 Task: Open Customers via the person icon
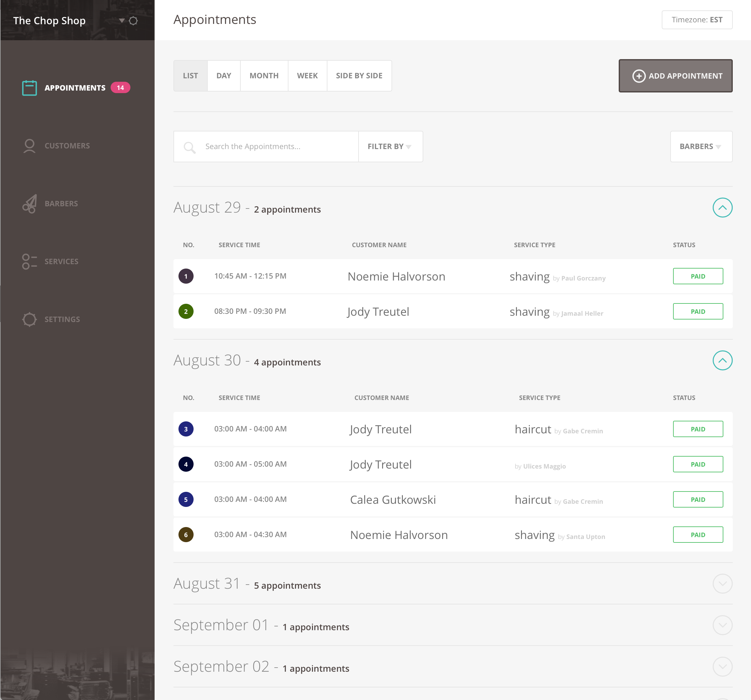(x=29, y=146)
